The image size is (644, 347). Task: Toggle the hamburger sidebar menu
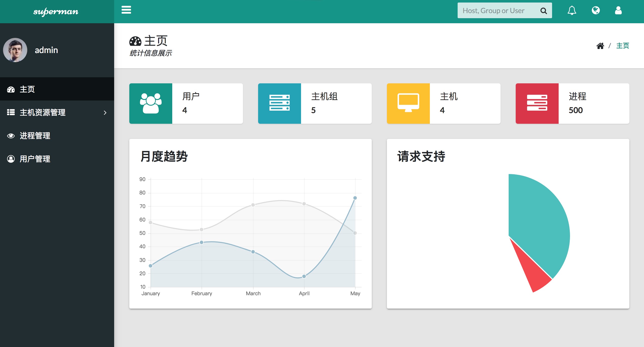(x=126, y=10)
